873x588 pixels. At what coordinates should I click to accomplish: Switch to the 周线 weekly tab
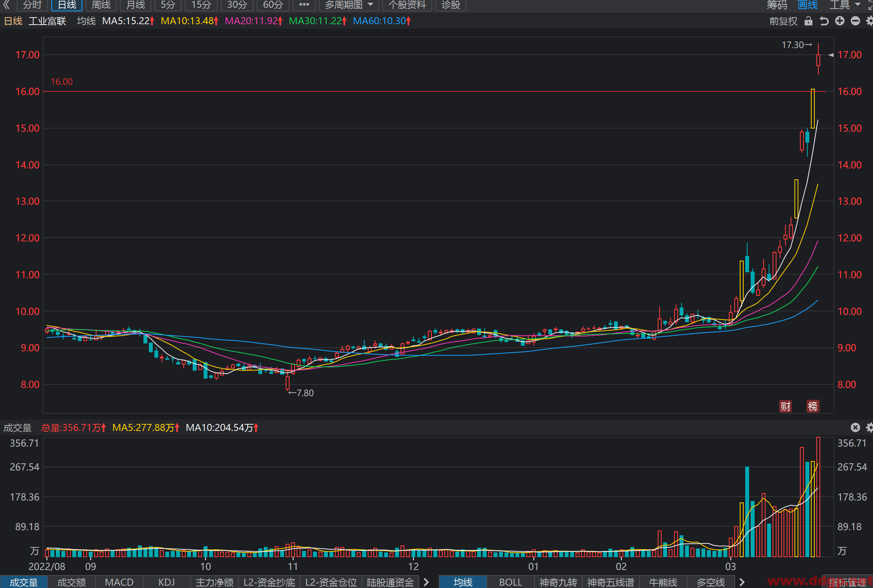(101, 5)
